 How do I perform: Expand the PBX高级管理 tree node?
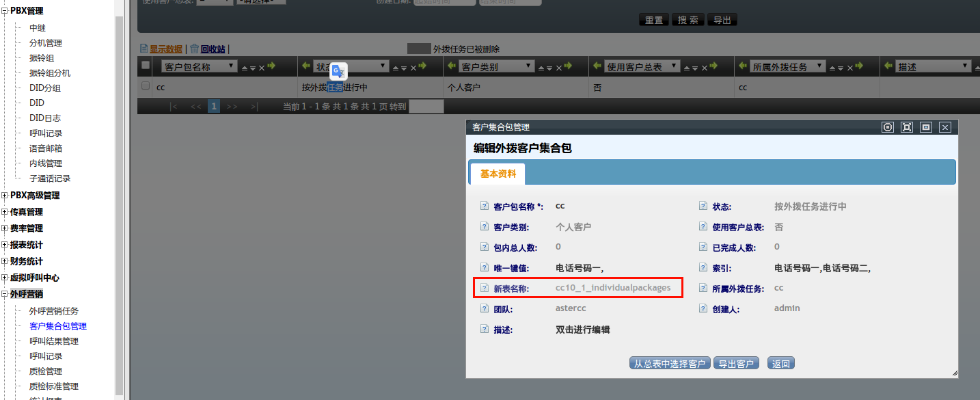(x=5, y=196)
